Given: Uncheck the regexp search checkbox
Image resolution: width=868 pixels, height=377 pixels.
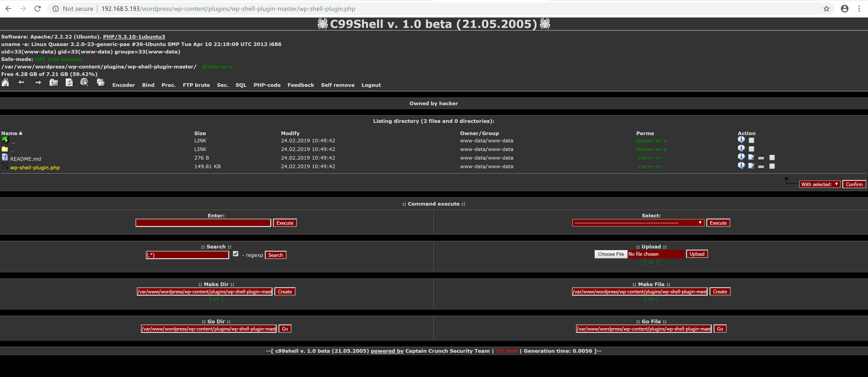Looking at the screenshot, I should coord(236,254).
